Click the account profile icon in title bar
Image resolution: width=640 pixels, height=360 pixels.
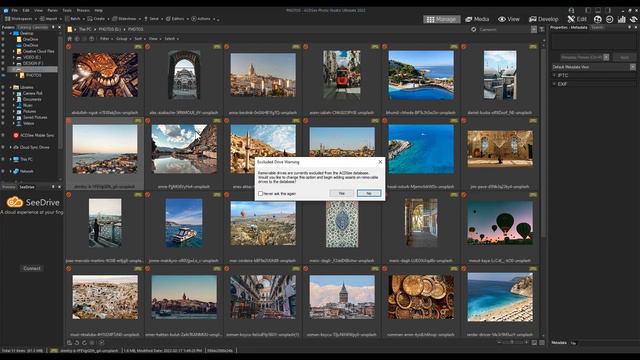coord(571,10)
